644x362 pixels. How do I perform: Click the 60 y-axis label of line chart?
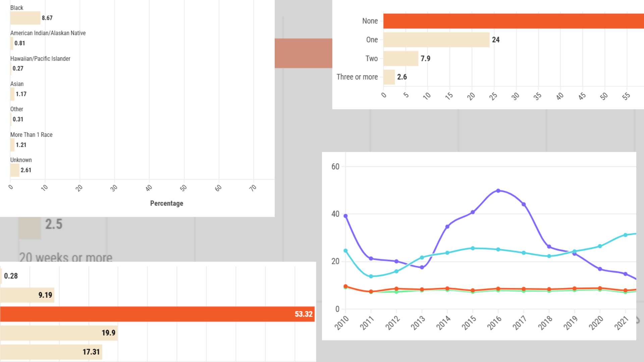point(335,167)
